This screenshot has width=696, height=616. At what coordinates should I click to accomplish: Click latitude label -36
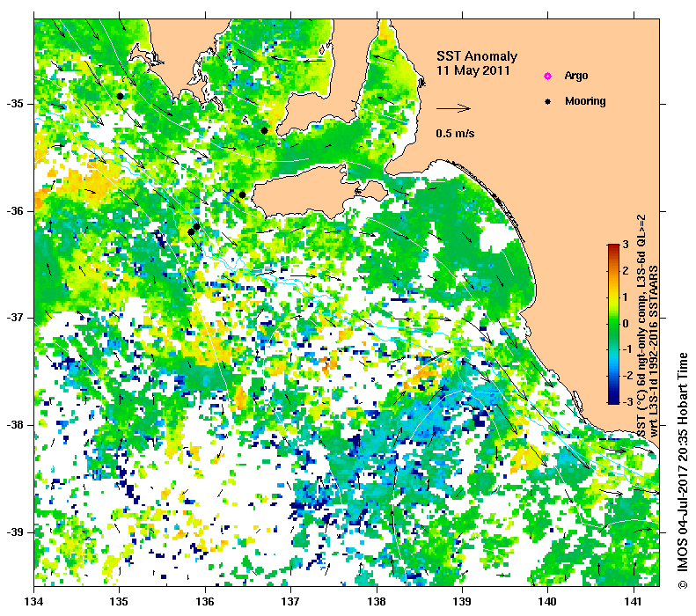click(15, 211)
